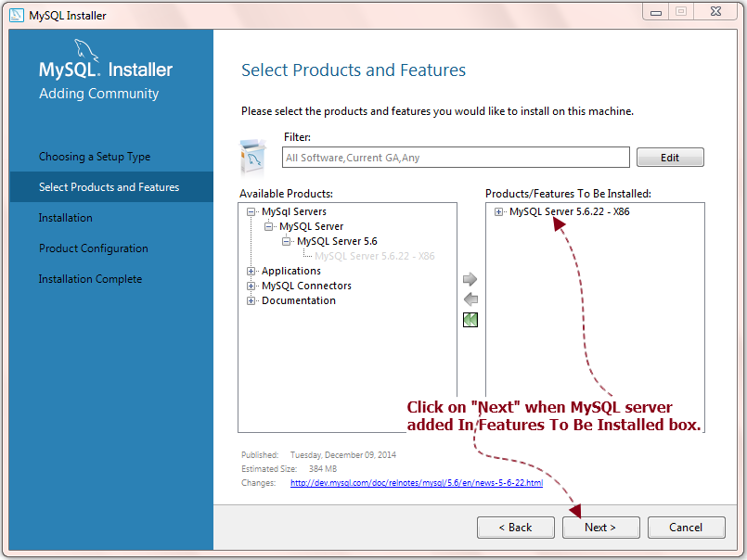Select Documentation tree item
This screenshot has height=560, width=747.
(299, 300)
